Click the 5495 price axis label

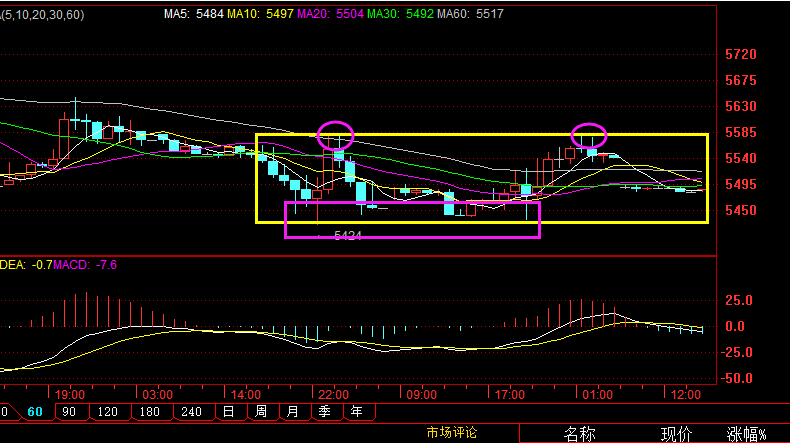(x=741, y=184)
